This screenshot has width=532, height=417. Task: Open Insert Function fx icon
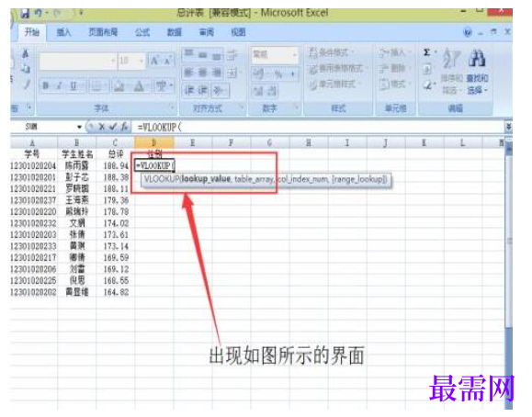click(124, 127)
